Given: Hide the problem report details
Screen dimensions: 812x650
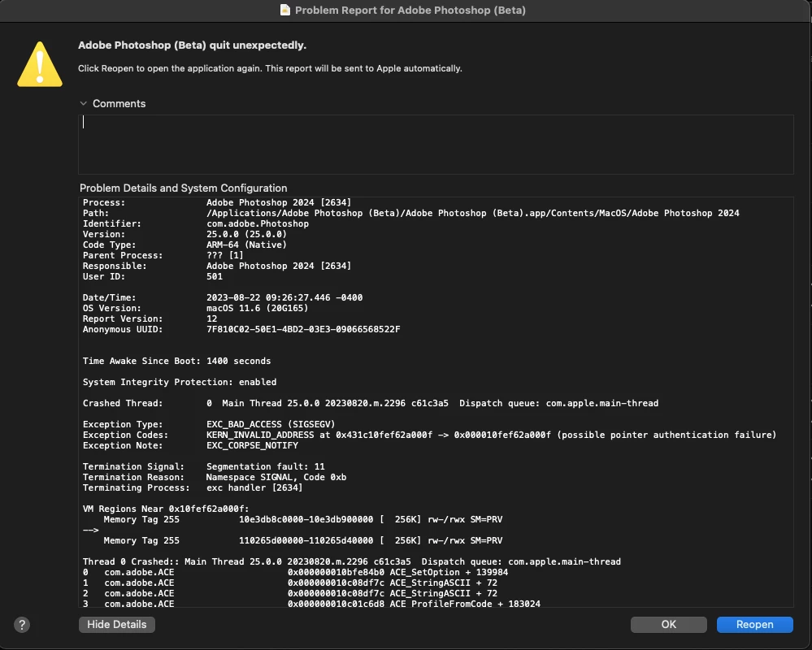Looking at the screenshot, I should [116, 624].
